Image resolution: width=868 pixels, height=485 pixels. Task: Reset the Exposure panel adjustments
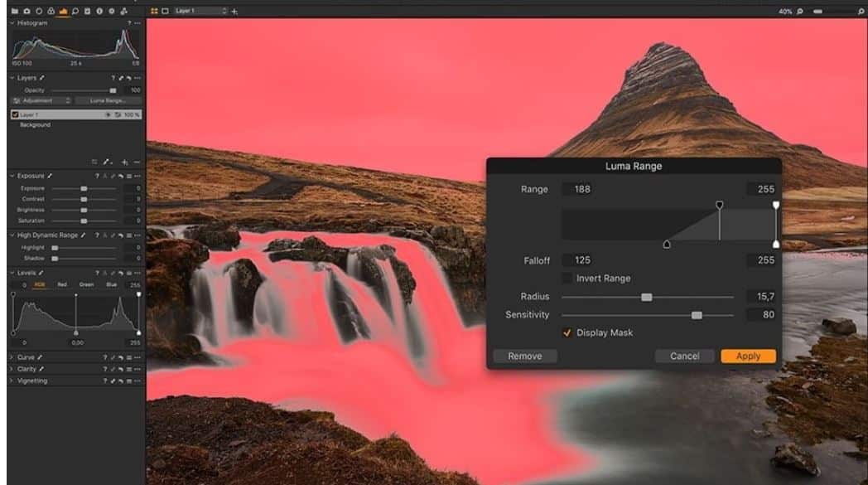point(121,177)
